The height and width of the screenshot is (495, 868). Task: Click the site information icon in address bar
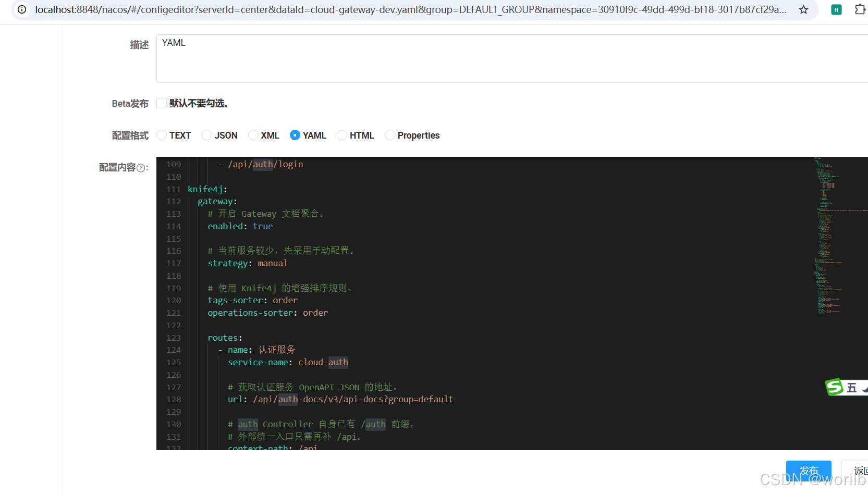pos(22,9)
